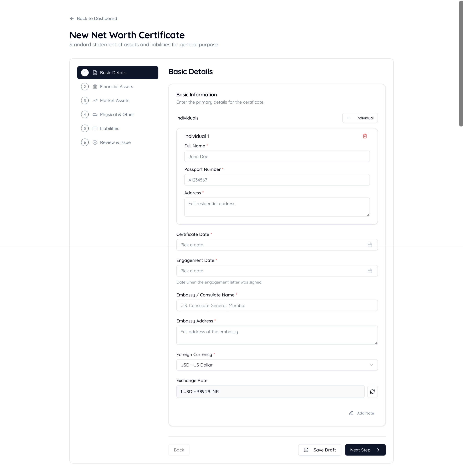The image size is (463, 476).
Task: Refresh the exchange rate
Action: (372, 392)
